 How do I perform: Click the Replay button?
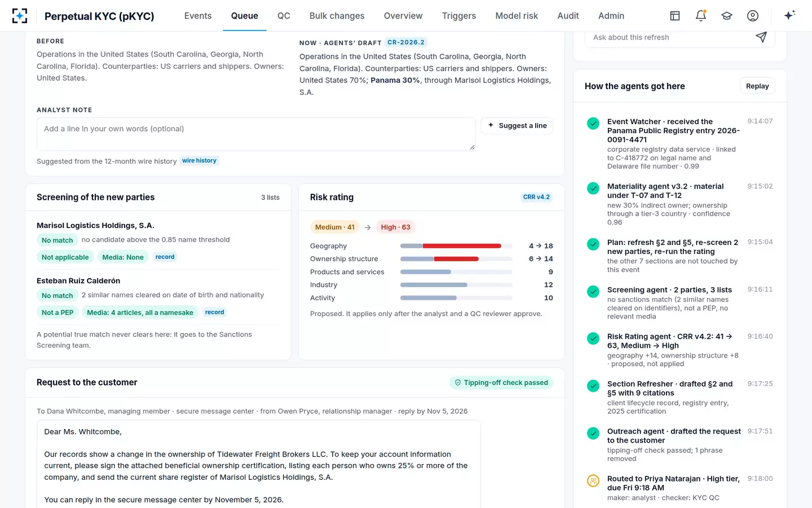pos(757,86)
